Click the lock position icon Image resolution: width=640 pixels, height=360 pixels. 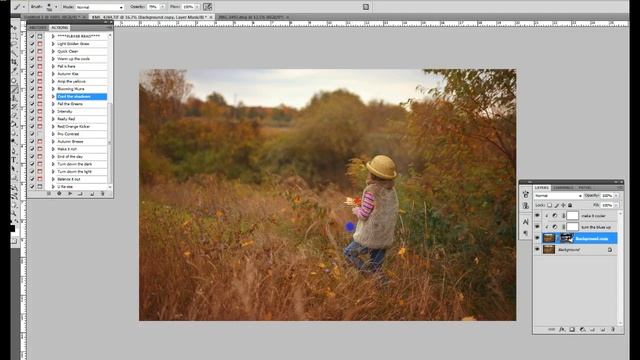563,205
